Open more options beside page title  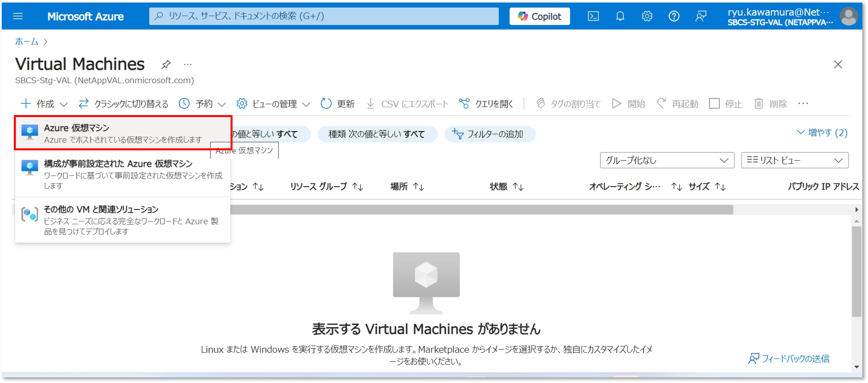(x=188, y=64)
